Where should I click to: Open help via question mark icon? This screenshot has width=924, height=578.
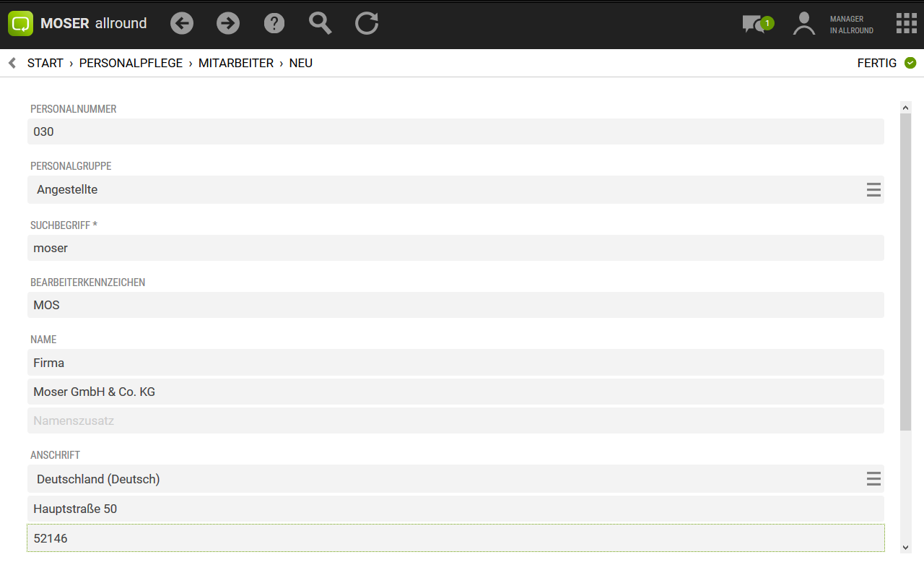[x=274, y=23]
